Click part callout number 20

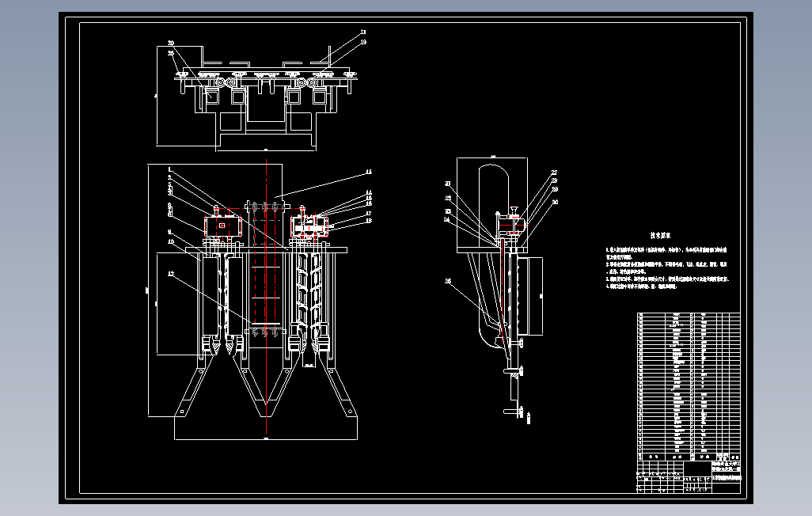point(171,44)
